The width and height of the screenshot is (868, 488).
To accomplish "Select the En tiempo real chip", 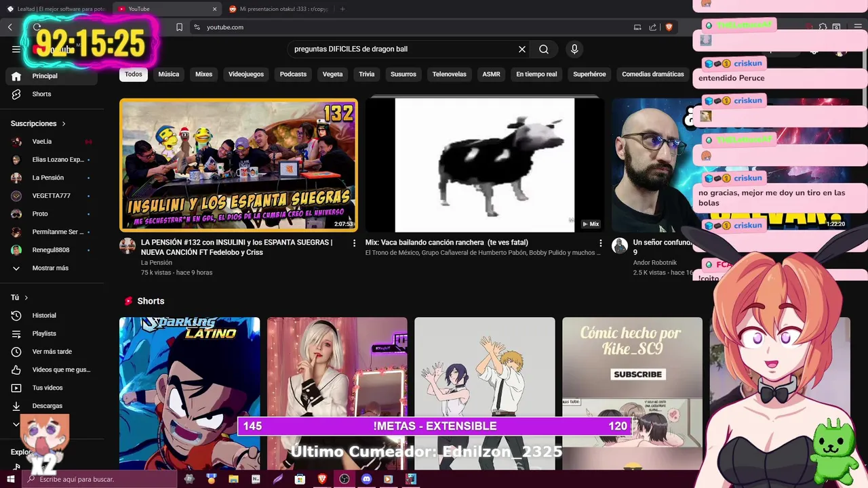I will click(x=536, y=74).
